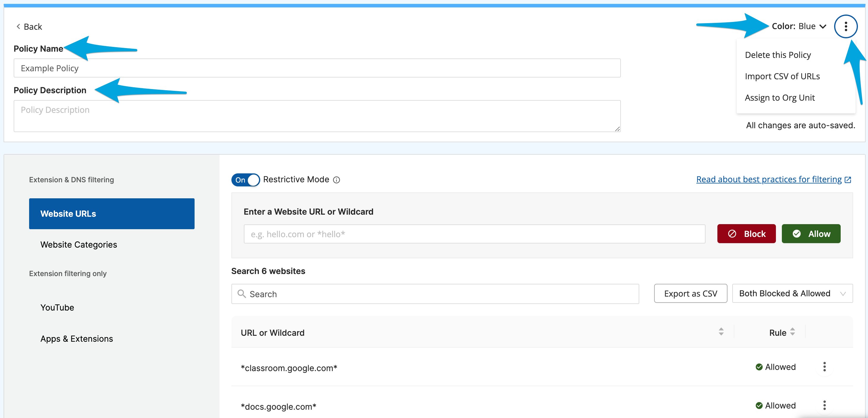
Task: Click the Restrictive Mode info icon
Action: [336, 180]
